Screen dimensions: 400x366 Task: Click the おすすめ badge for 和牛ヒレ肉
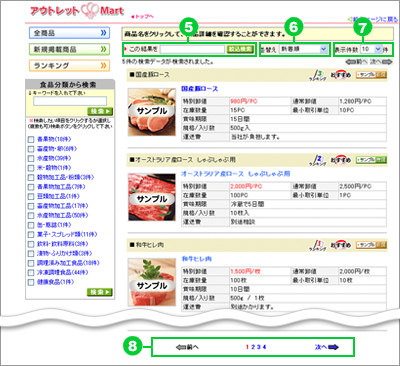coord(341,245)
